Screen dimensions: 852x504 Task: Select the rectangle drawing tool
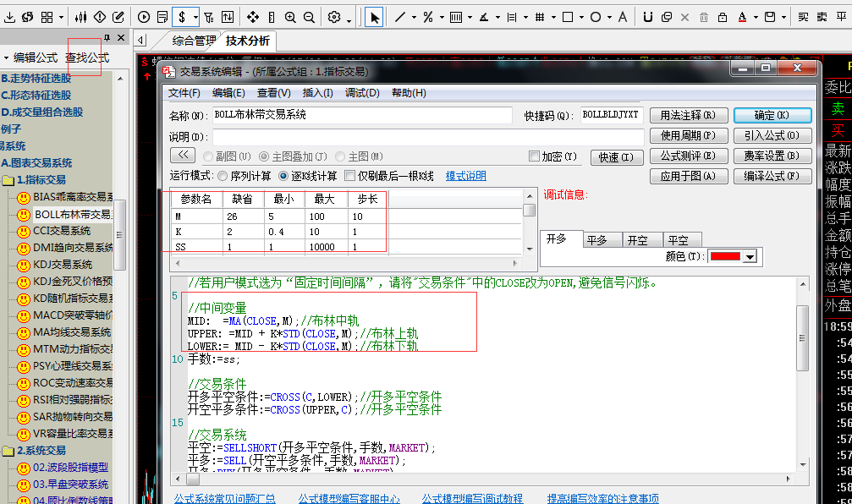[x=568, y=18]
